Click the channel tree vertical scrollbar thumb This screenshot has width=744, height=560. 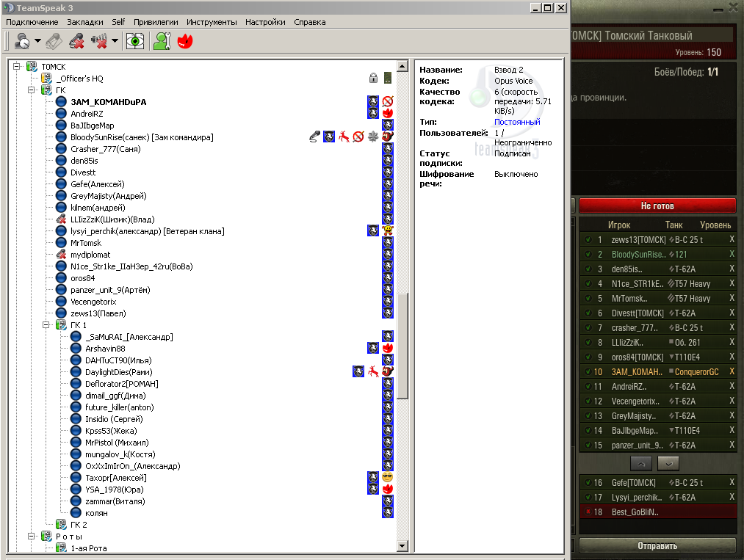tap(402, 346)
